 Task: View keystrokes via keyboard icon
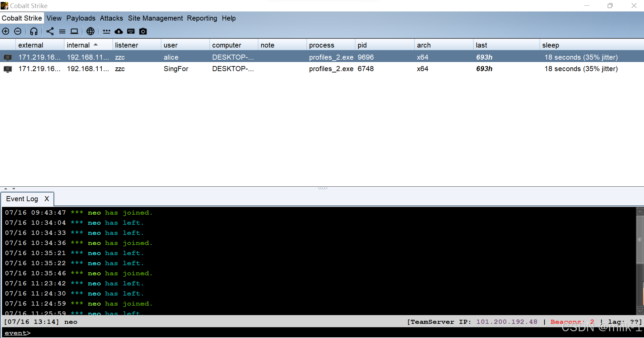[x=131, y=31]
